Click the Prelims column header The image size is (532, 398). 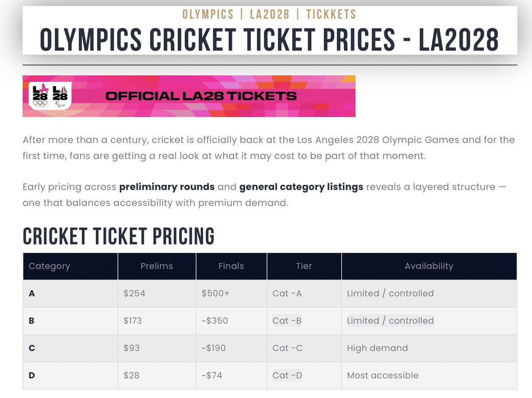coord(156,266)
